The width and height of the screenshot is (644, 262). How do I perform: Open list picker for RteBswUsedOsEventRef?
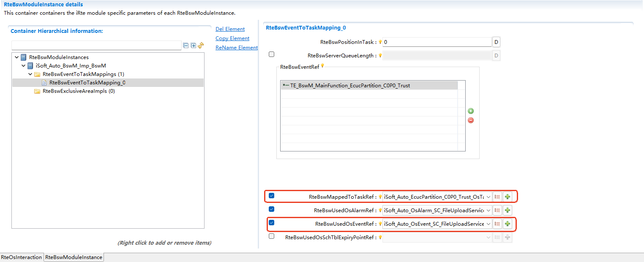498,224
